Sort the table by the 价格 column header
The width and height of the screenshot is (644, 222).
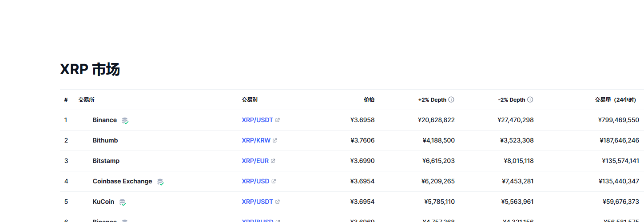tap(369, 100)
